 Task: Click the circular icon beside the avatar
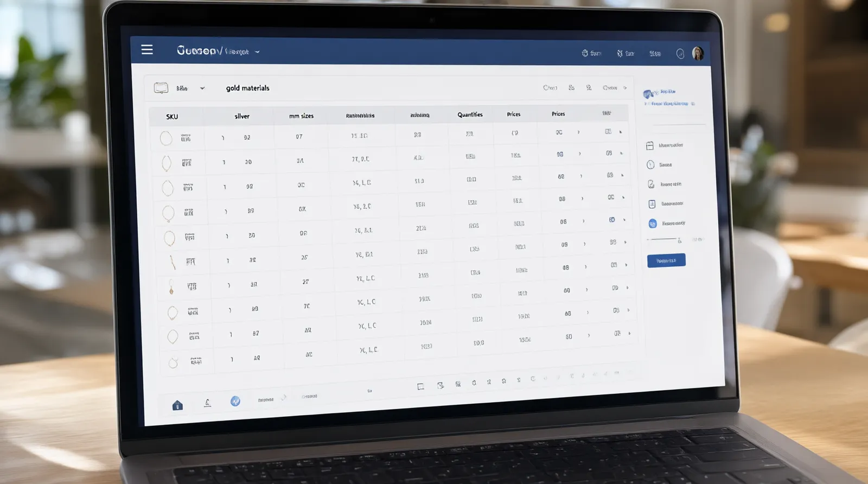[680, 54]
